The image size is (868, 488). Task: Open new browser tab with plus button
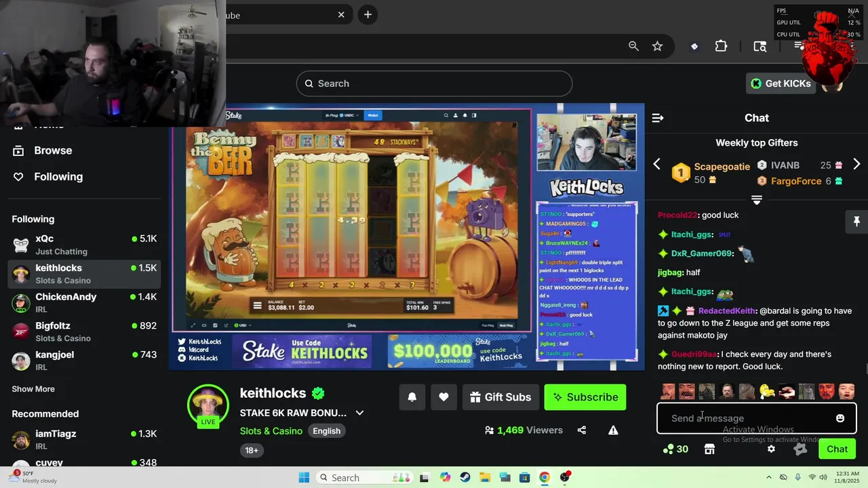click(x=368, y=14)
